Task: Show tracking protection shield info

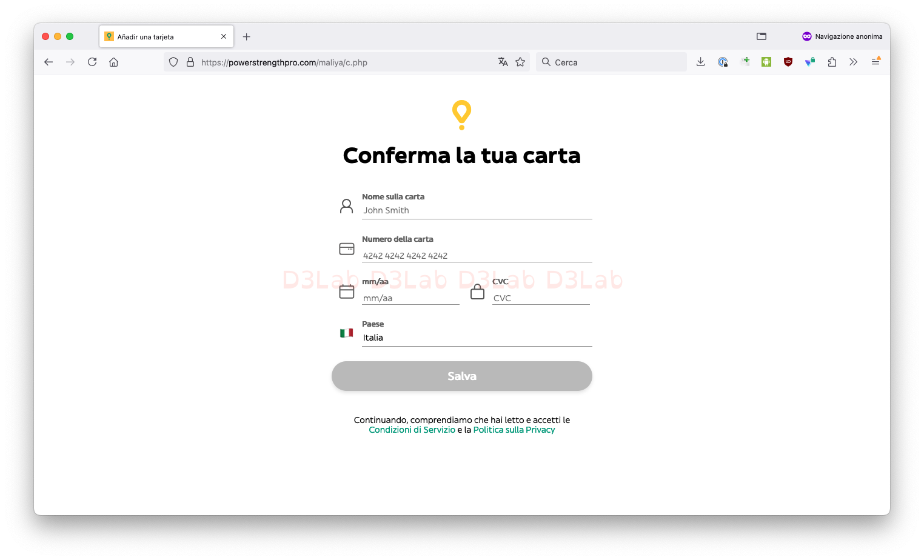Action: (173, 62)
